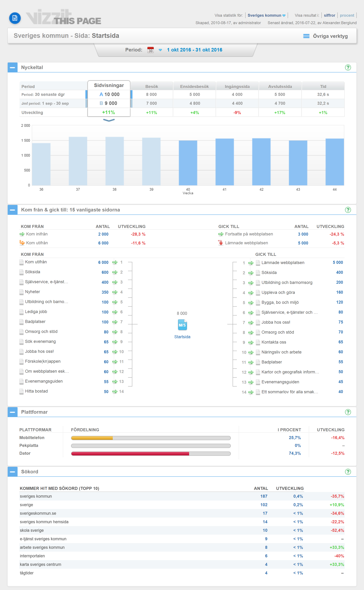Screen dimensions: 364x590
Task: Show results in siffror
Action: point(329,15)
